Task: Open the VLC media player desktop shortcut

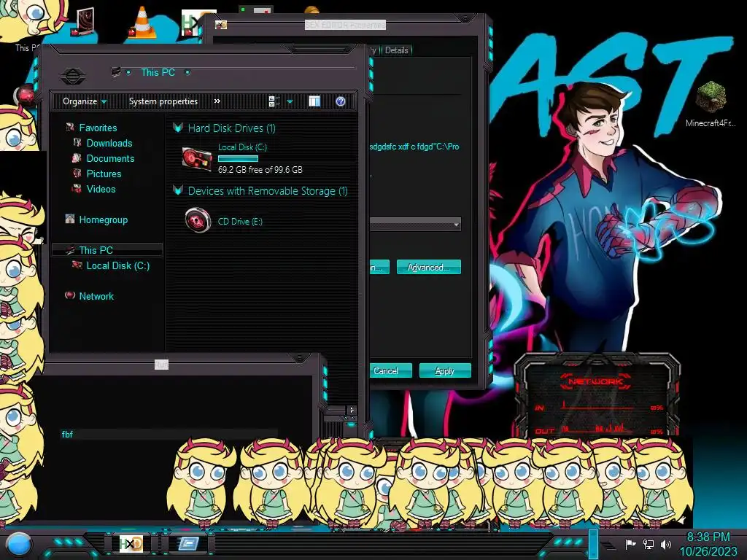Action: 142,21
